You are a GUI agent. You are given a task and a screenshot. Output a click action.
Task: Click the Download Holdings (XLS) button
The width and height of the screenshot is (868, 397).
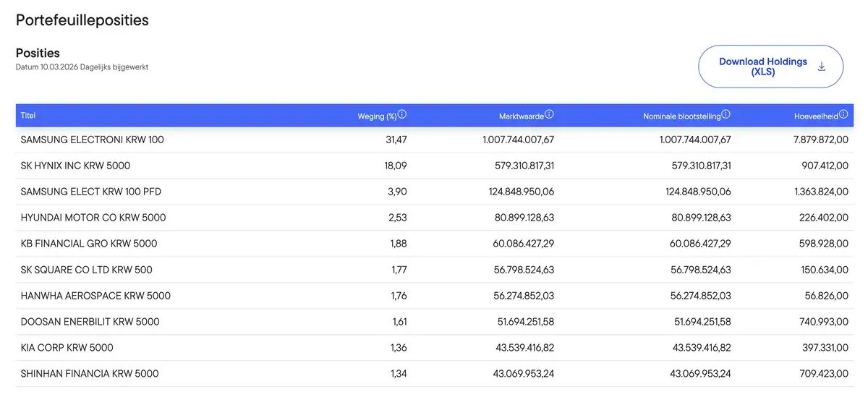click(x=770, y=67)
